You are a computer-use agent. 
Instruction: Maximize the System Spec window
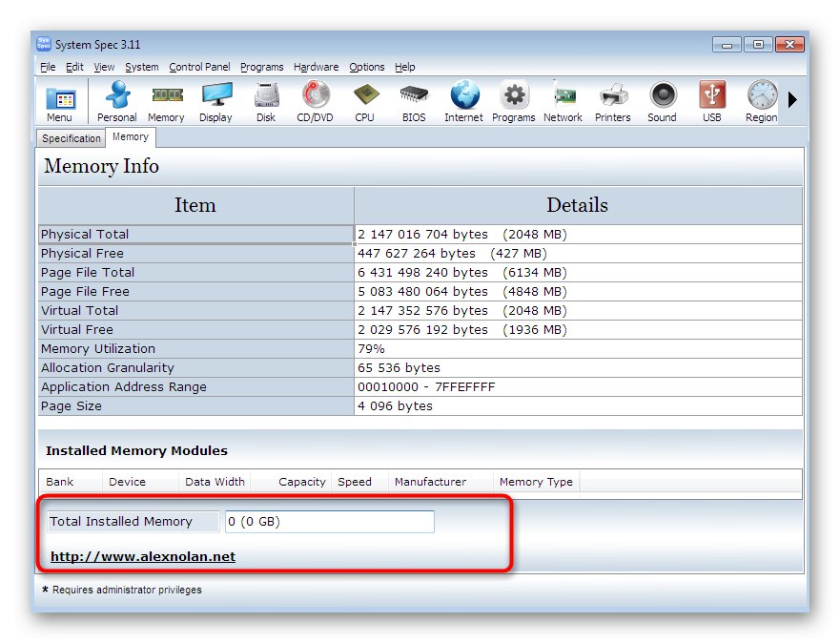click(759, 45)
